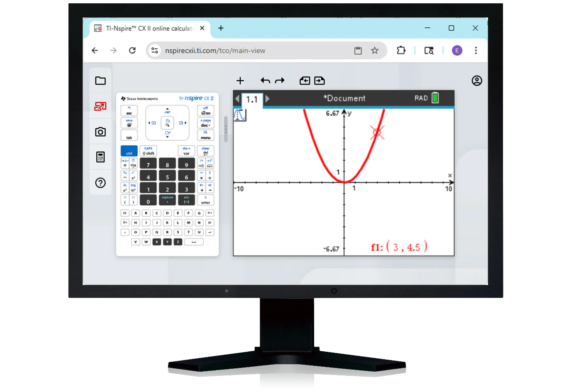Undo the last action in the toolbar
Viewport: 571px width, 392px height.
(266, 80)
